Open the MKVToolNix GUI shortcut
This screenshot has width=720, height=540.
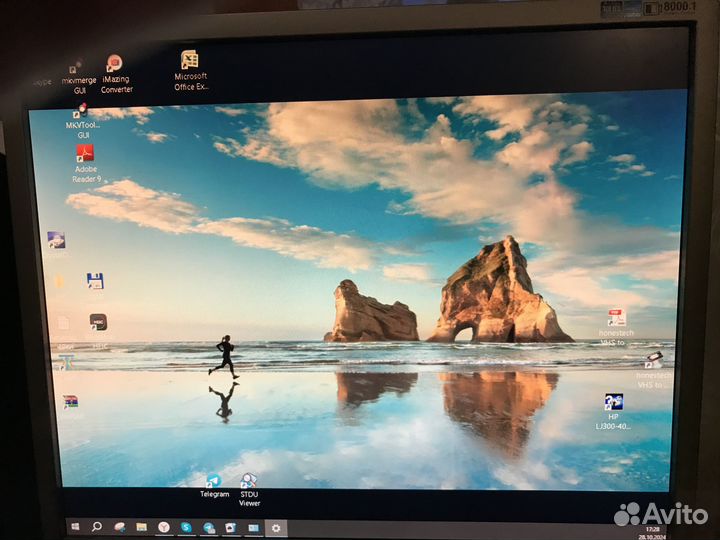coord(83,121)
